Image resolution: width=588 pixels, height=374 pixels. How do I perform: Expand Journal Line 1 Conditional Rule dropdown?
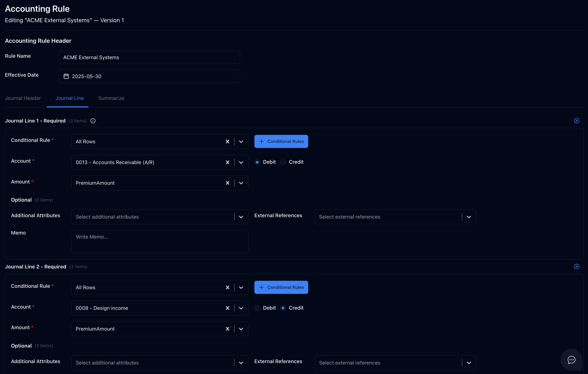[241, 141]
